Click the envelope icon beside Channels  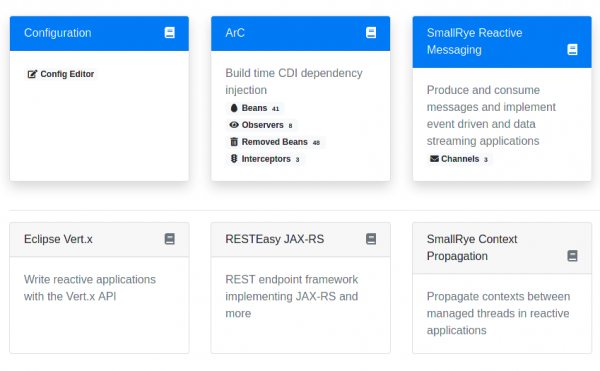(434, 159)
